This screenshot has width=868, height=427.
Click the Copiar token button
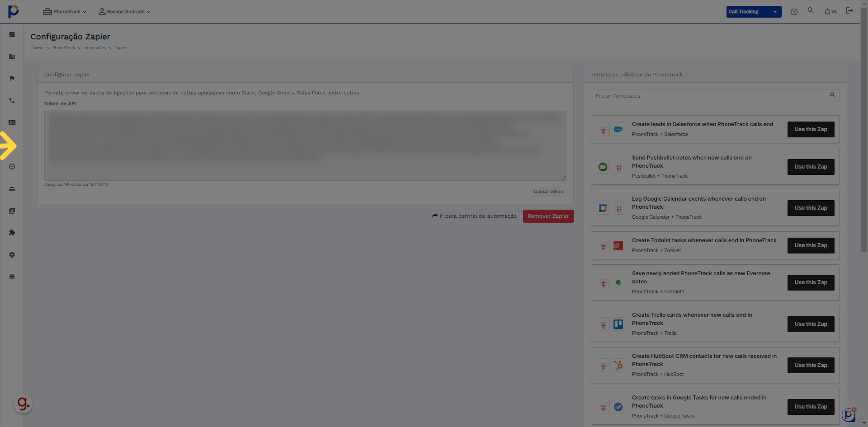(x=548, y=192)
